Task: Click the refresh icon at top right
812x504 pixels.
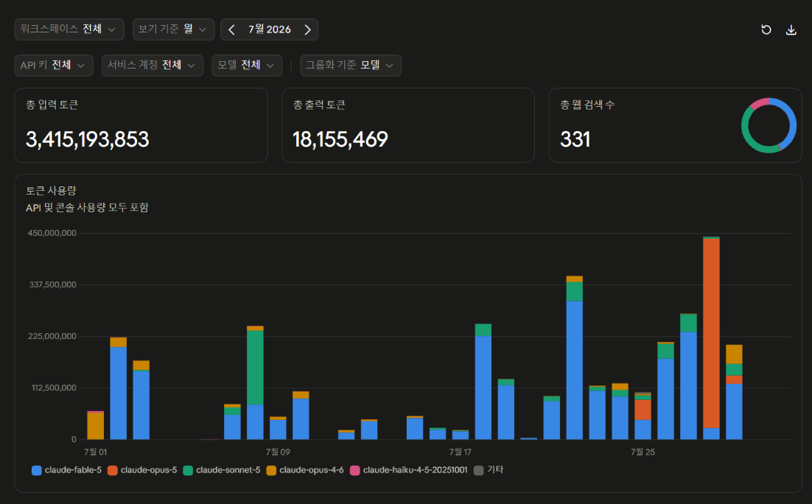Action: click(x=766, y=29)
